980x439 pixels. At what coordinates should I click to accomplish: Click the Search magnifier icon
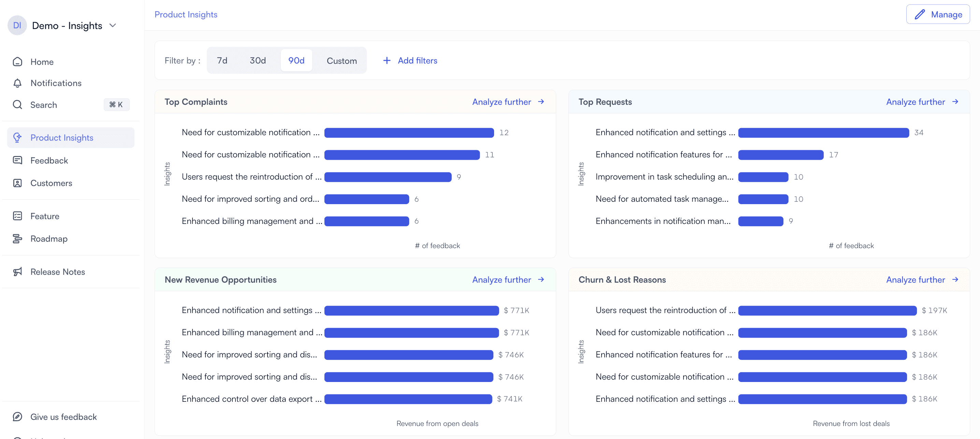tap(17, 105)
